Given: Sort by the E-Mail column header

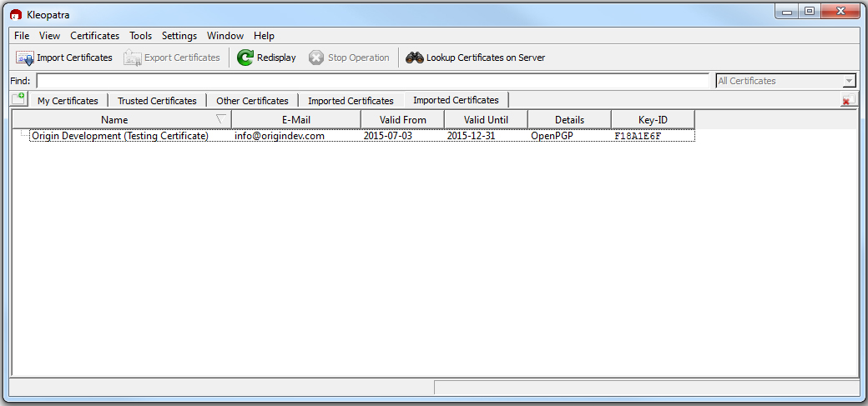Looking at the screenshot, I should coord(296,119).
